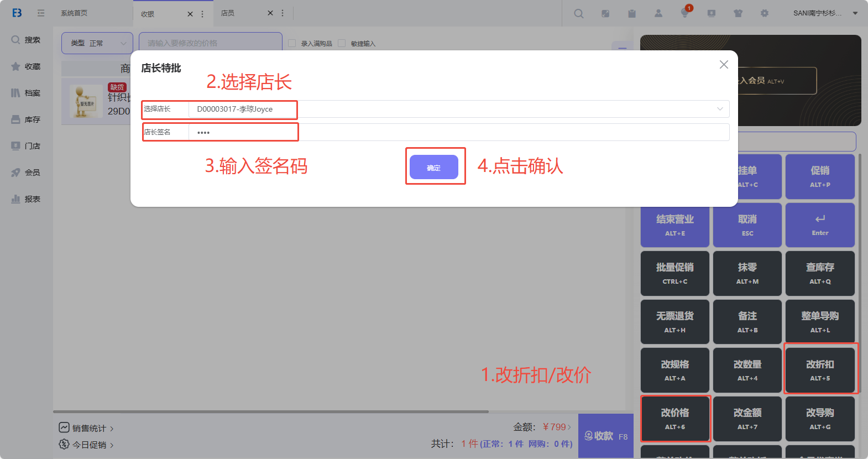Viewport: 868px width, 459px height.
Task: Click the top bar search magnifier icon
Action: tap(578, 13)
